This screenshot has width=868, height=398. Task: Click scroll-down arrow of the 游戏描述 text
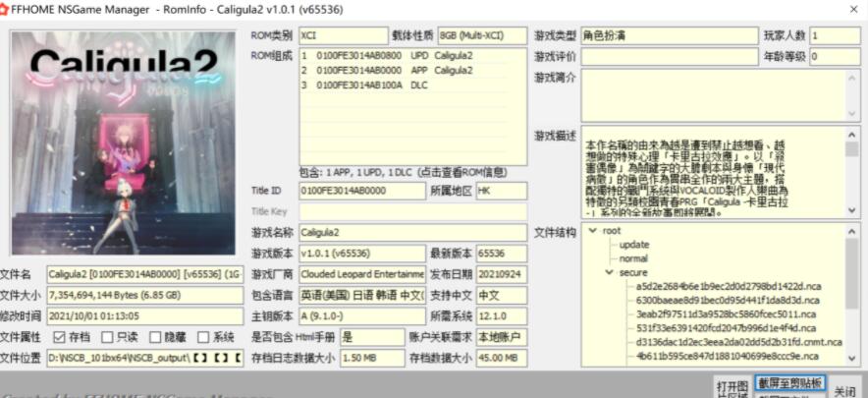coord(852,210)
